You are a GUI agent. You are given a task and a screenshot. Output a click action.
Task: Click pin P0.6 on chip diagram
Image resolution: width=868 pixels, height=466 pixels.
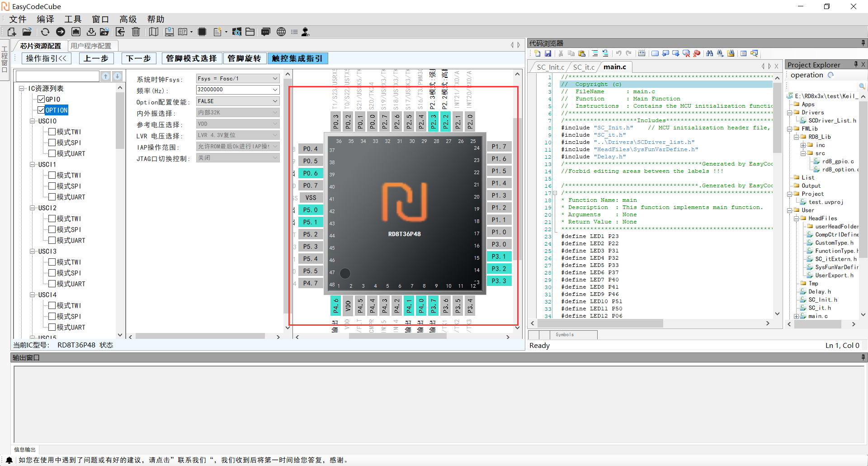pyautogui.click(x=310, y=173)
